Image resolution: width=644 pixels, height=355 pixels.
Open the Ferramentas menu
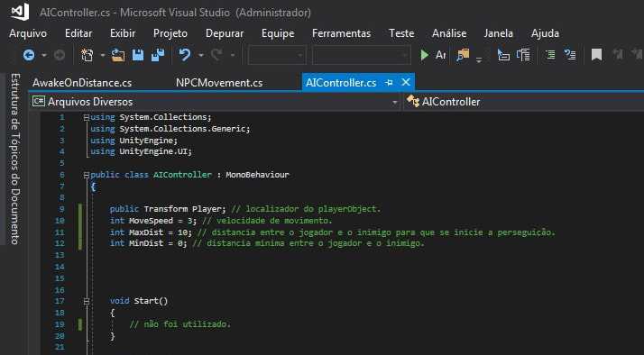click(x=341, y=33)
